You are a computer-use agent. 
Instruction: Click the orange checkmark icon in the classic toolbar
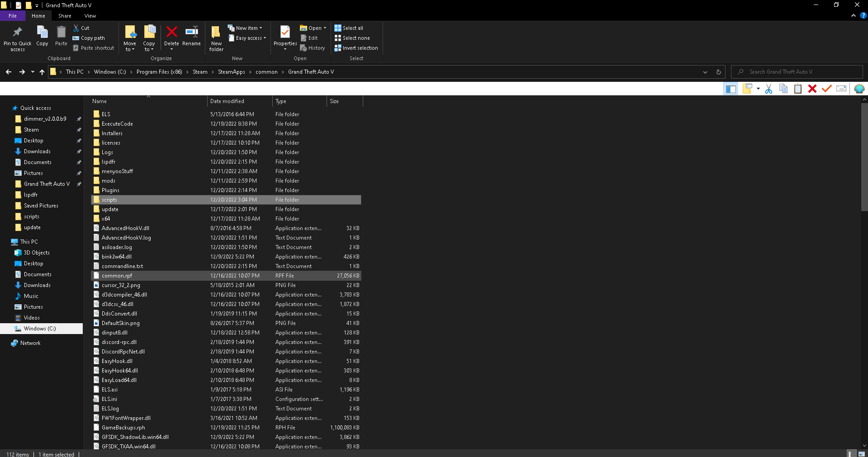coord(827,89)
